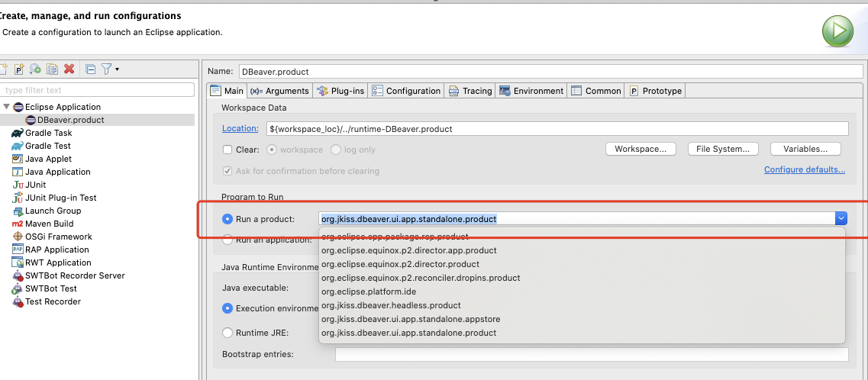Open the Arguments tab
This screenshot has width=868, height=380.
point(279,91)
